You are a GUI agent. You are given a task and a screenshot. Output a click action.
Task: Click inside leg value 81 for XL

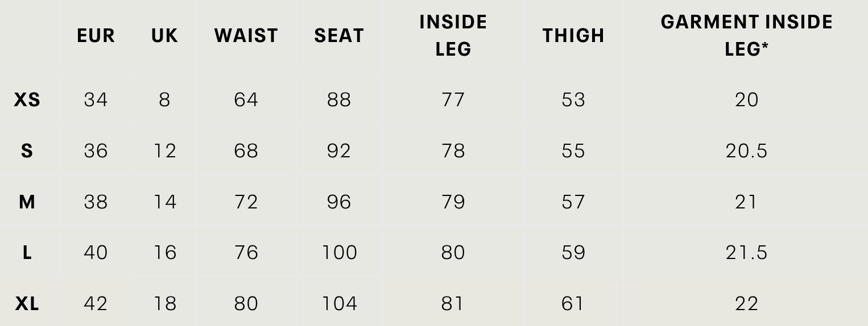(x=453, y=304)
